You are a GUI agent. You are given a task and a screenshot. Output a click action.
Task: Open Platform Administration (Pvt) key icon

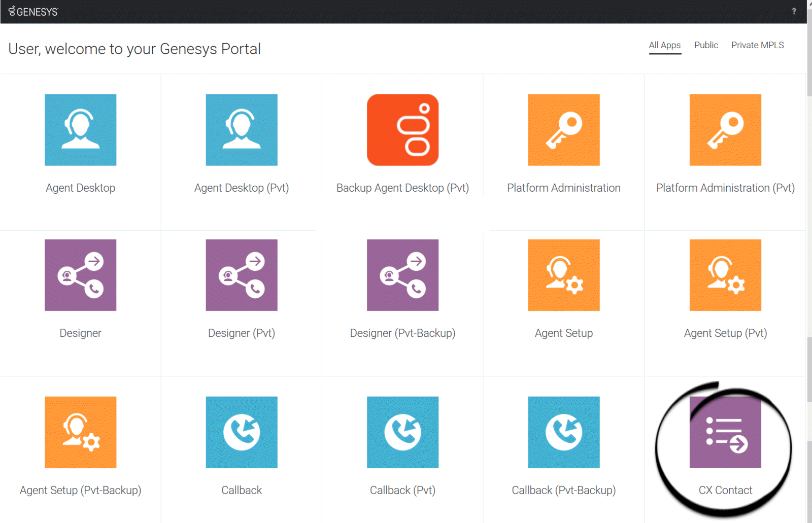click(x=725, y=130)
